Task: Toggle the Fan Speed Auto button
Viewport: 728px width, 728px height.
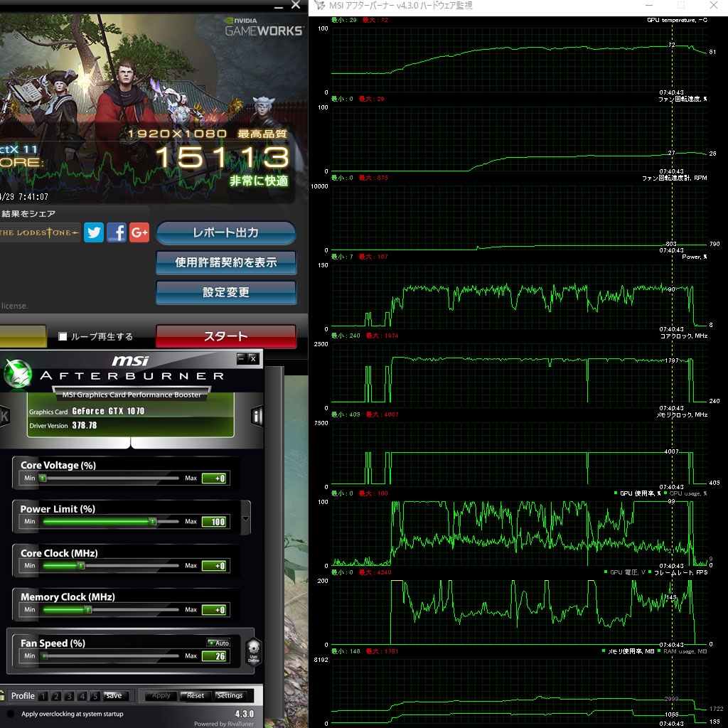Action: [218, 643]
